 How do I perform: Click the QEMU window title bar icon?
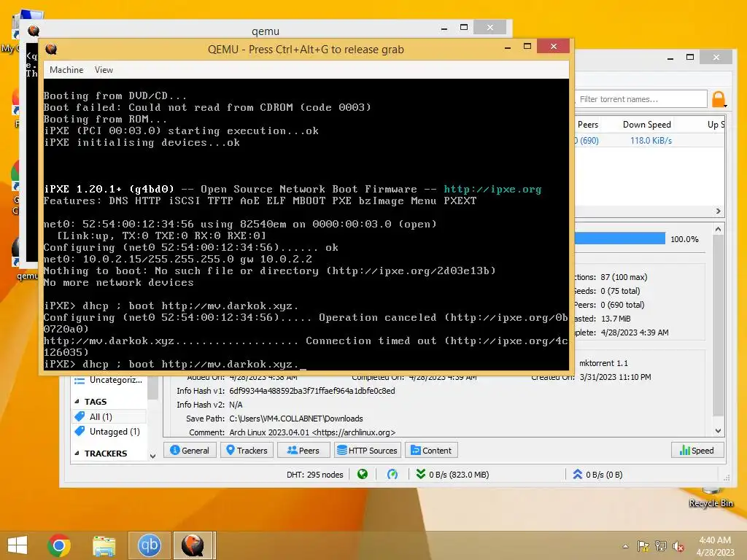click(52, 49)
